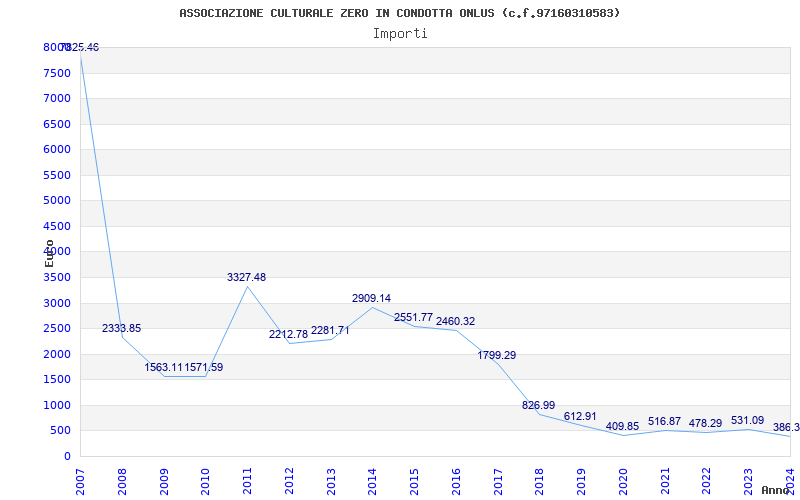
Task: Select the 2551.77 value label
Action: click(x=413, y=317)
